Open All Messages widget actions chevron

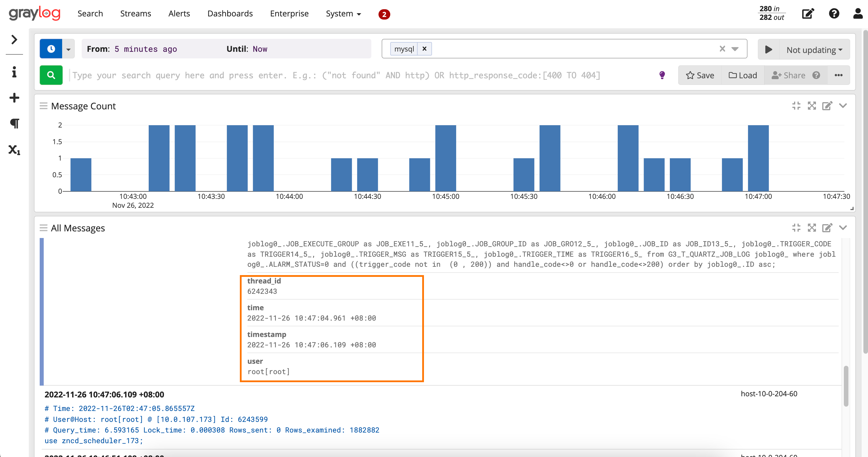click(x=843, y=228)
